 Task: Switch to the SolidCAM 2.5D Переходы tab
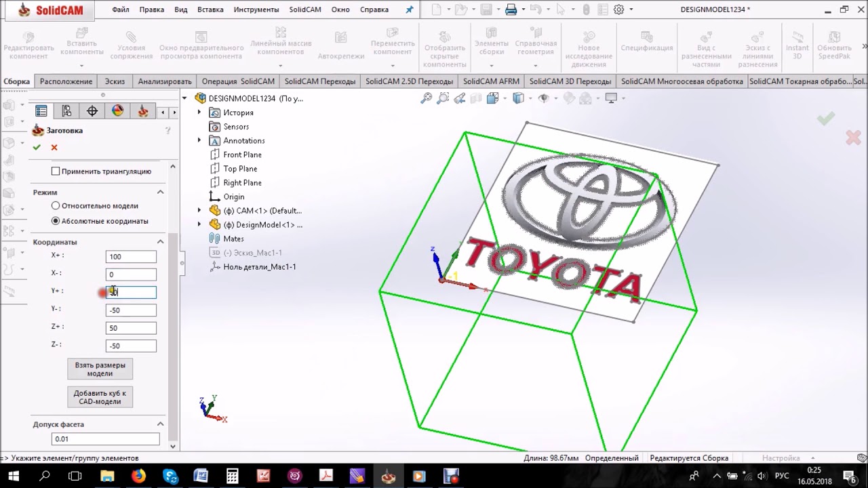409,81
